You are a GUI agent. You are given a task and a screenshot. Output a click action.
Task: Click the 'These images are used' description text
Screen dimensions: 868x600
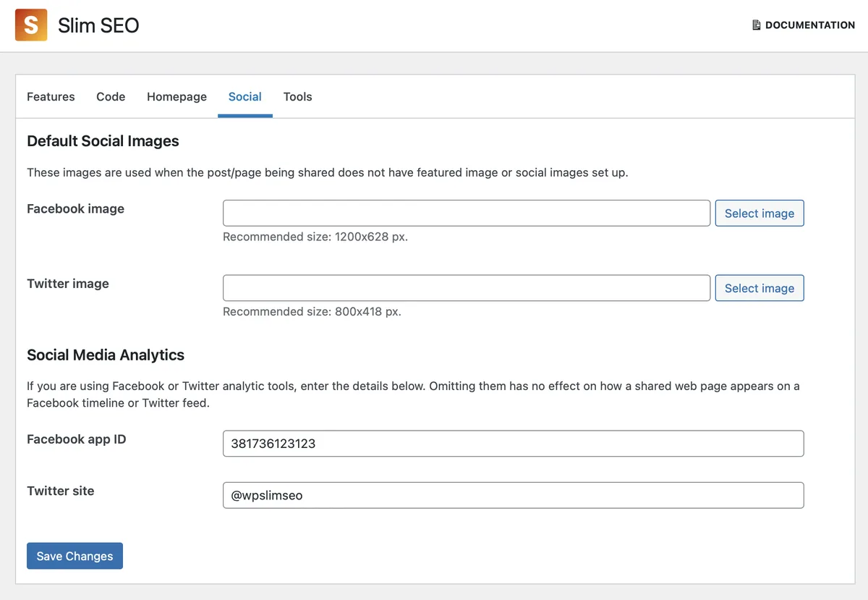coord(328,173)
